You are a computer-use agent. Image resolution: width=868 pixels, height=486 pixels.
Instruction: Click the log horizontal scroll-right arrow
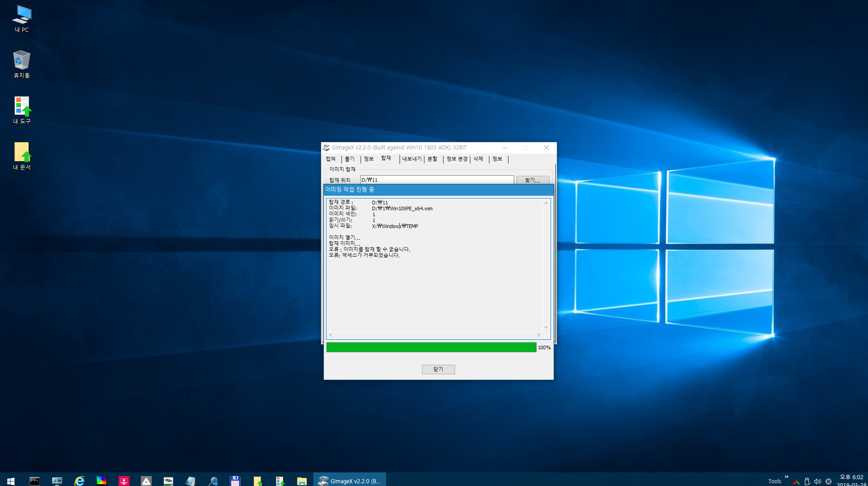coord(539,335)
